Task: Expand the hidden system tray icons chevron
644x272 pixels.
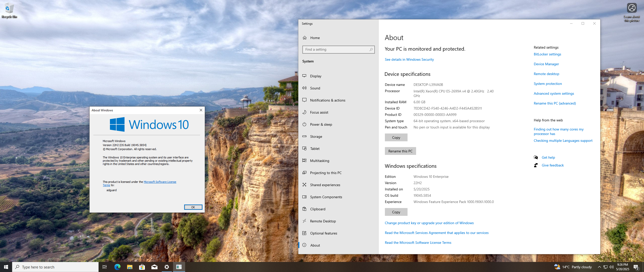Action: click(599, 267)
